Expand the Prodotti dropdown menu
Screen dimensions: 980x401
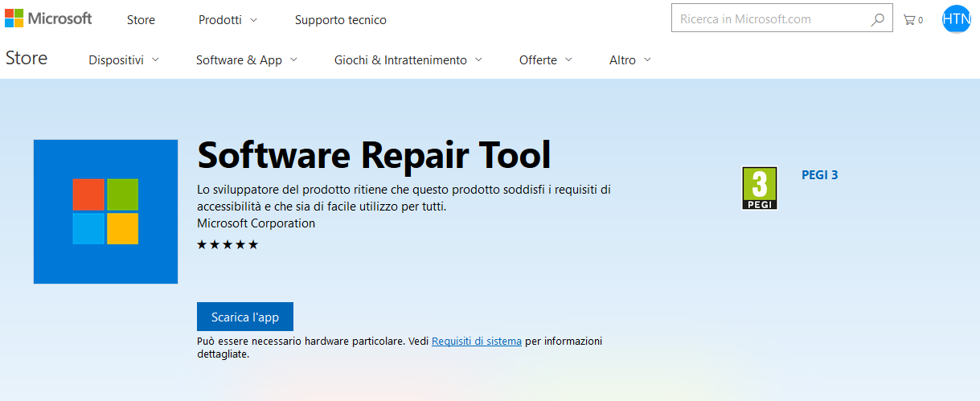[x=228, y=19]
